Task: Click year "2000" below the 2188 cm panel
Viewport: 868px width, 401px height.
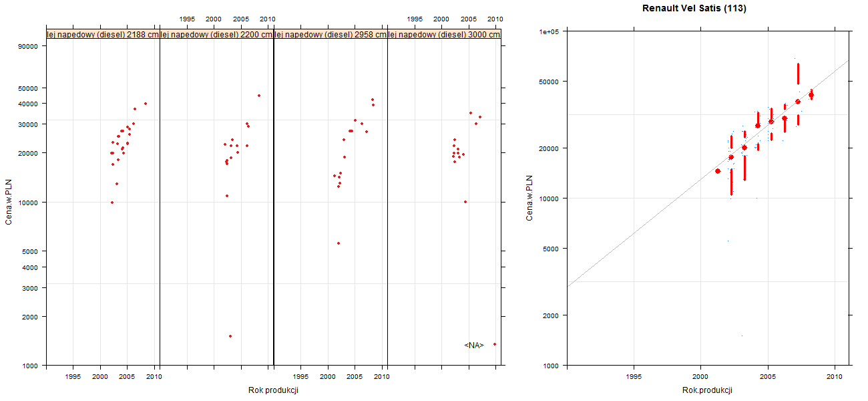Action: (x=100, y=377)
